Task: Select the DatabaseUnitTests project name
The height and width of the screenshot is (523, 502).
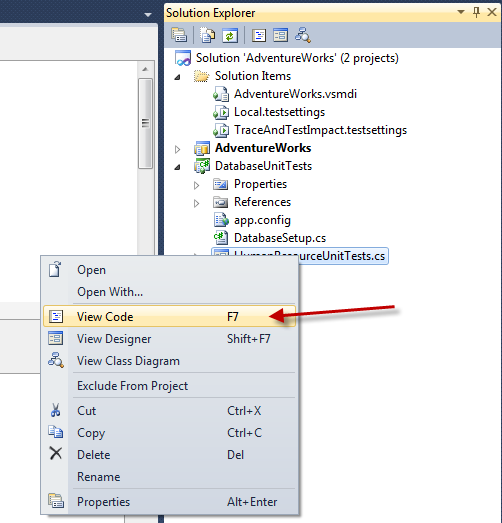Action: point(263,166)
